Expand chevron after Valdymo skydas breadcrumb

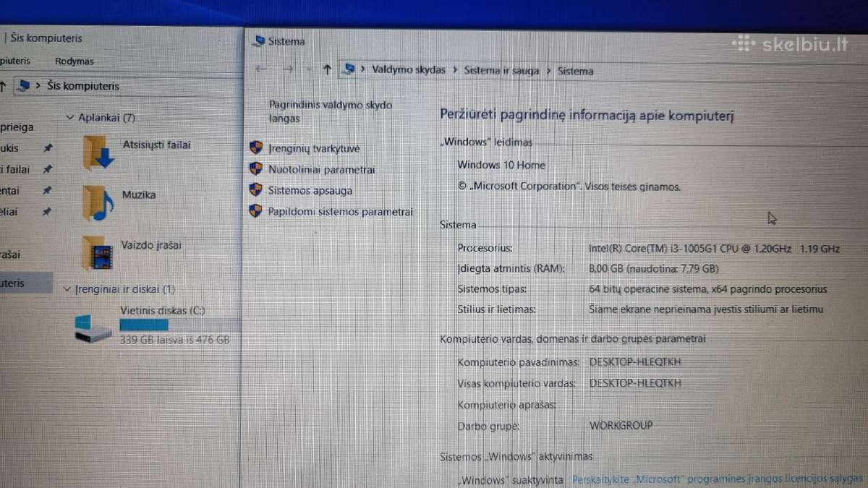coord(455,70)
